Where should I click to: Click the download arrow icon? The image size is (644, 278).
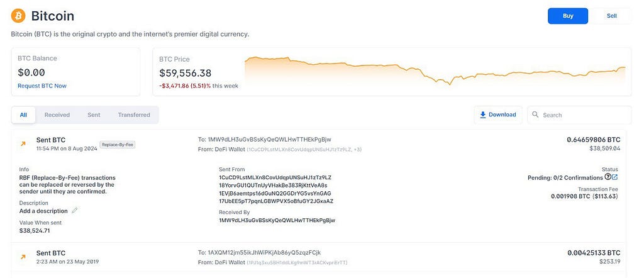coord(483,114)
